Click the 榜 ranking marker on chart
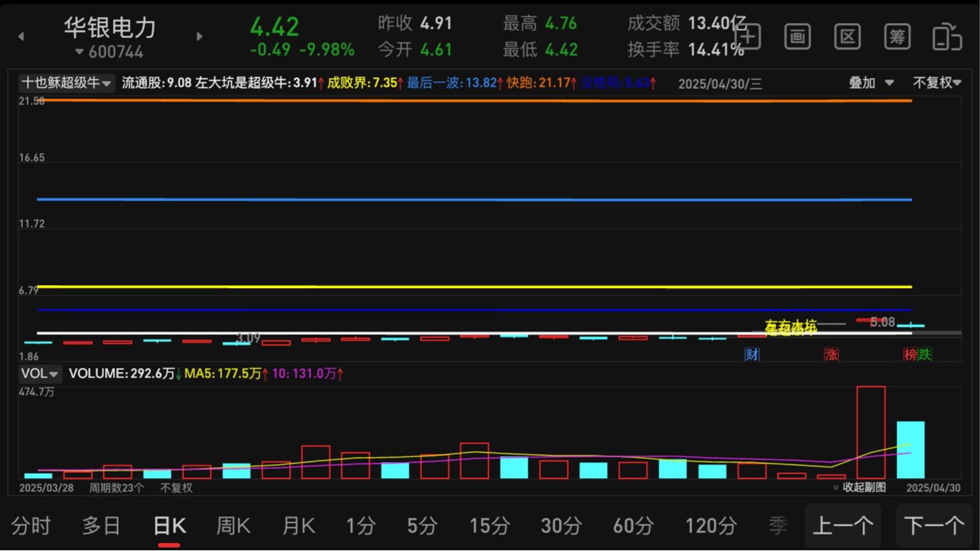This screenshot has width=980, height=551. [911, 354]
